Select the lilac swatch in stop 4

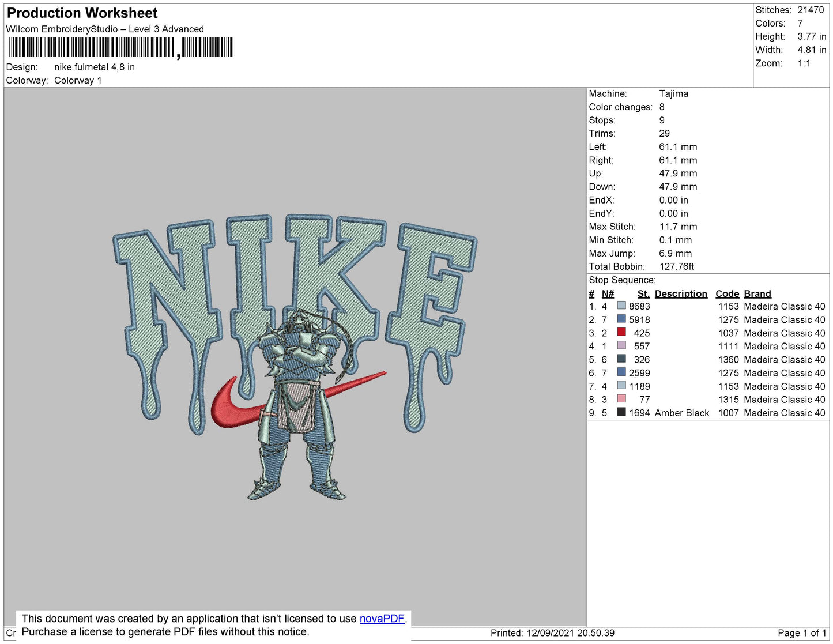pos(621,345)
